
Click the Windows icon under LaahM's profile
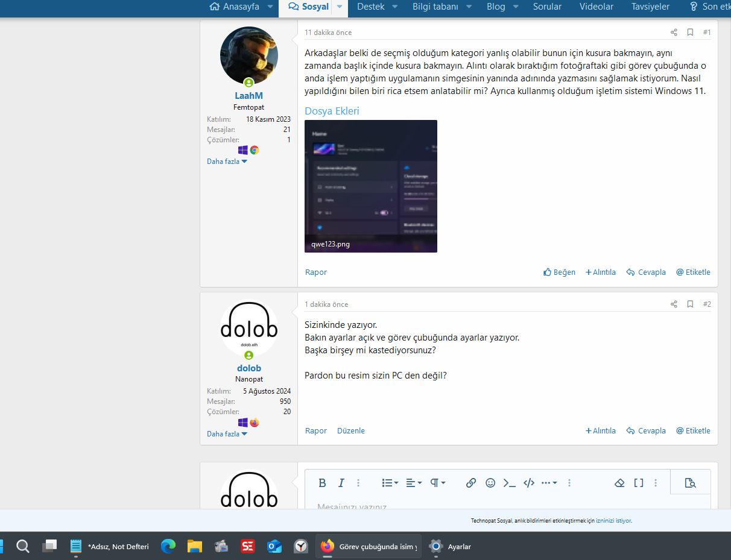click(x=243, y=150)
